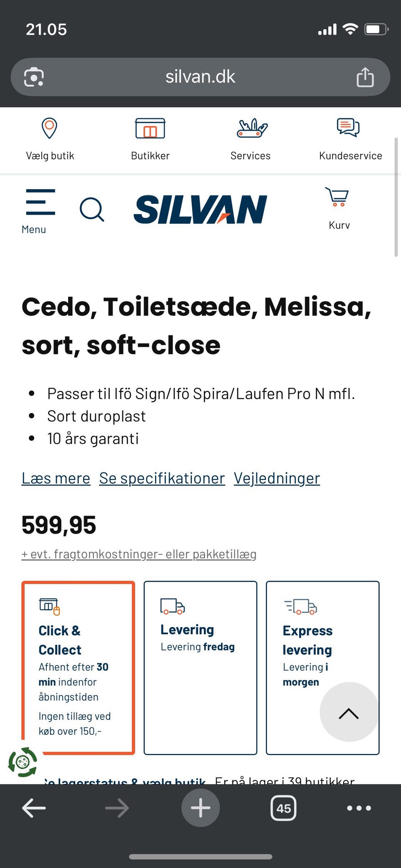The image size is (401, 868).
Task: Open the page share icon
Action: (365, 76)
